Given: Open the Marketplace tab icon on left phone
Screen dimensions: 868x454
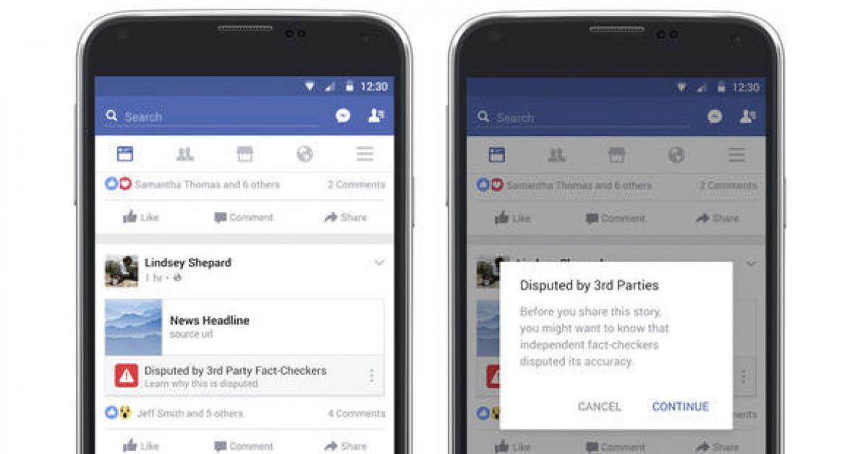Looking at the screenshot, I should point(245,154).
